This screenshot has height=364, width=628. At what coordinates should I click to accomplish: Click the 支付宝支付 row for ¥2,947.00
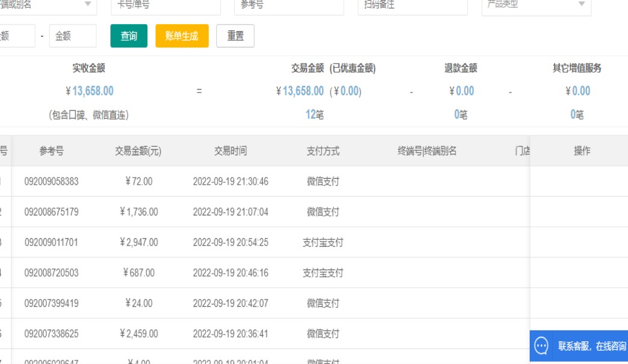(323, 242)
